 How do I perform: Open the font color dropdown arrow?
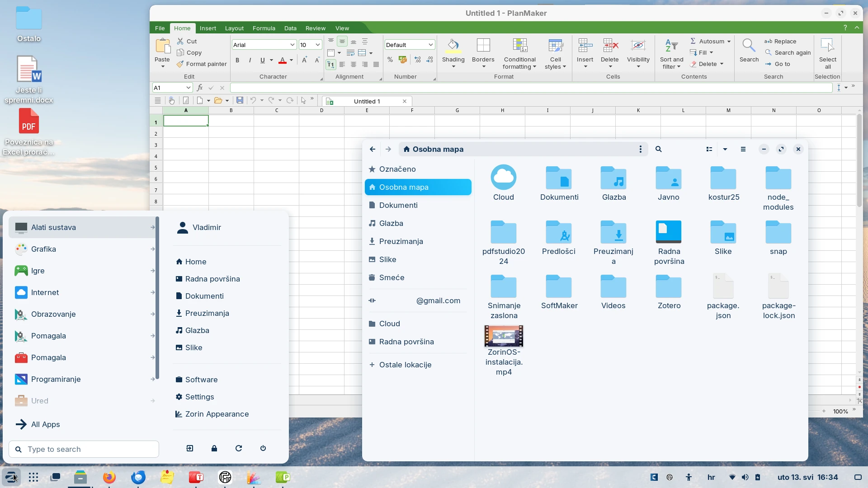[291, 60]
